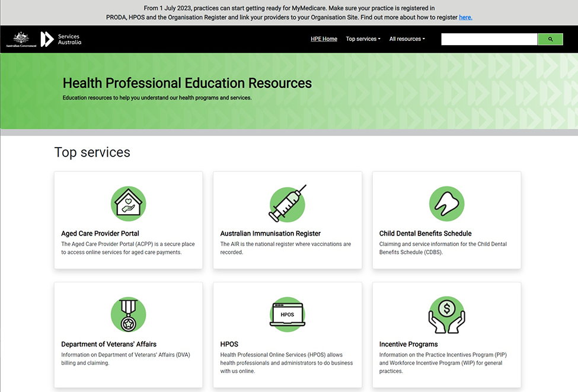Go to HPE Home
The image size is (578, 392).
tap(324, 39)
